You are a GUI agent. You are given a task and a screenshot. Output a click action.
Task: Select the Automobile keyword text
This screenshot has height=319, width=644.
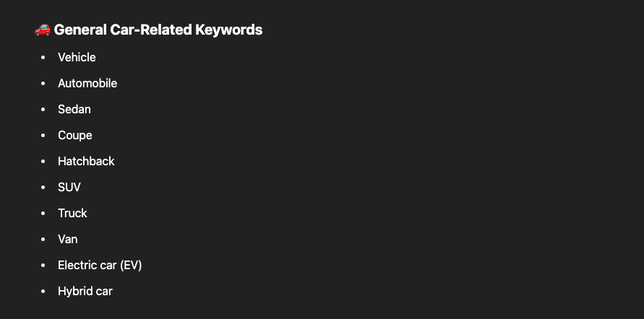(x=87, y=83)
